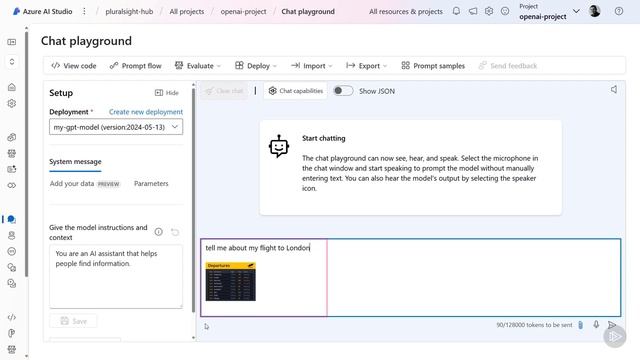The height and width of the screenshot is (360, 640).
Task: Expand the Import menu
Action: (x=311, y=66)
